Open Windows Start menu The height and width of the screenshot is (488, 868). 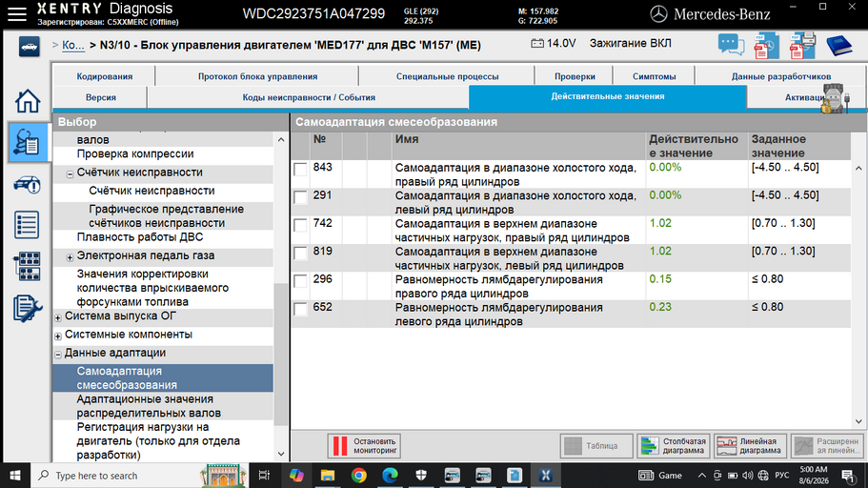tap(15, 476)
